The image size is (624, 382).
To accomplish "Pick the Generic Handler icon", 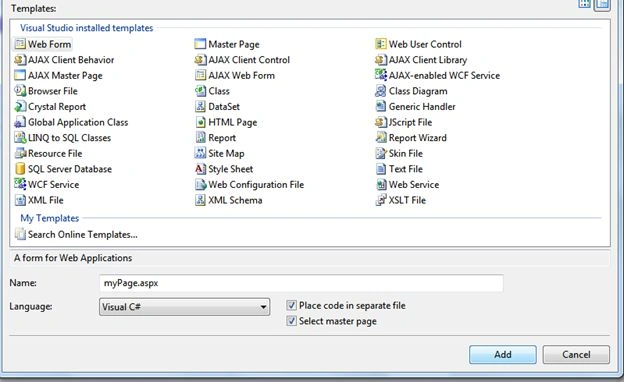I will pos(380,106).
